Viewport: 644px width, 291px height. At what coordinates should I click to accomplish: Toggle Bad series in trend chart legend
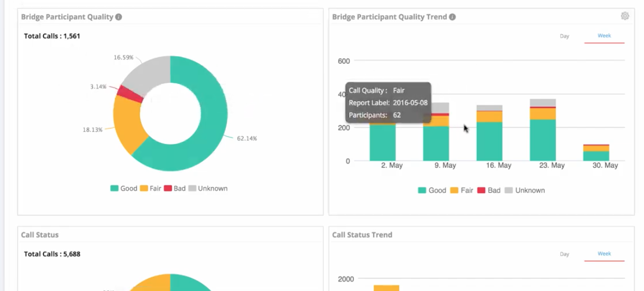[x=489, y=190]
